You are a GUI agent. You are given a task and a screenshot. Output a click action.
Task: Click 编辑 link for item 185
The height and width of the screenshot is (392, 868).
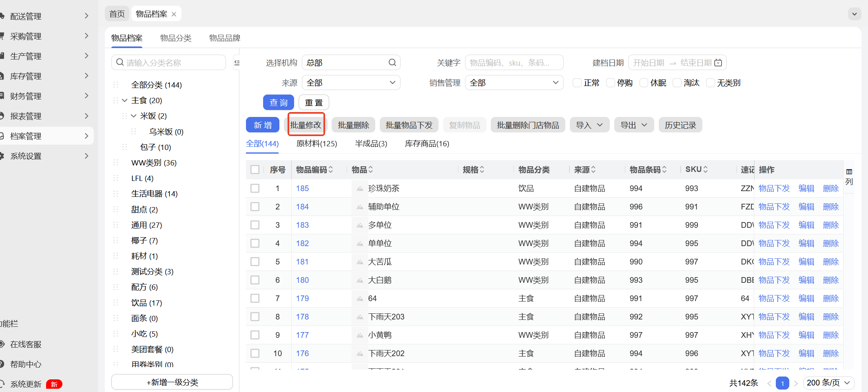pyautogui.click(x=806, y=188)
